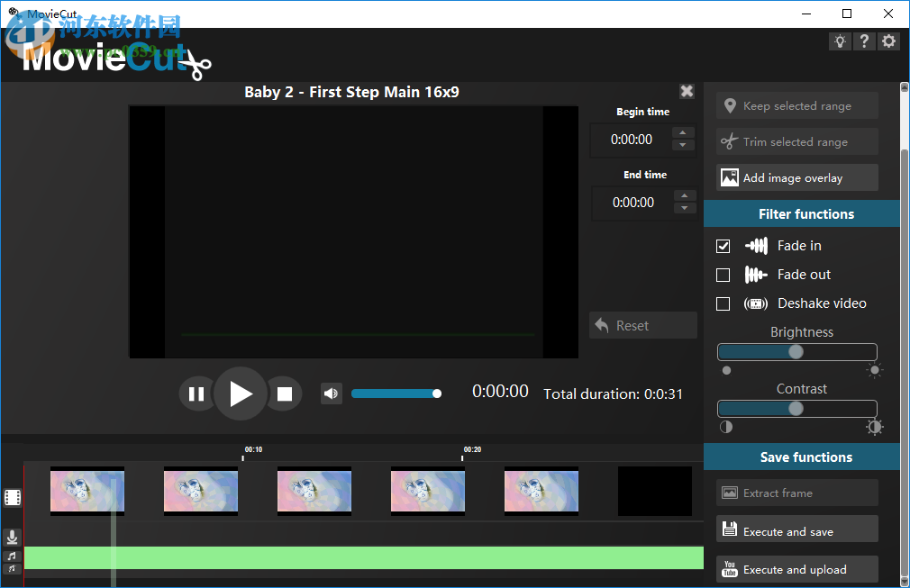Pause the video playback
Image resolution: width=910 pixels, height=588 pixels.
(196, 394)
